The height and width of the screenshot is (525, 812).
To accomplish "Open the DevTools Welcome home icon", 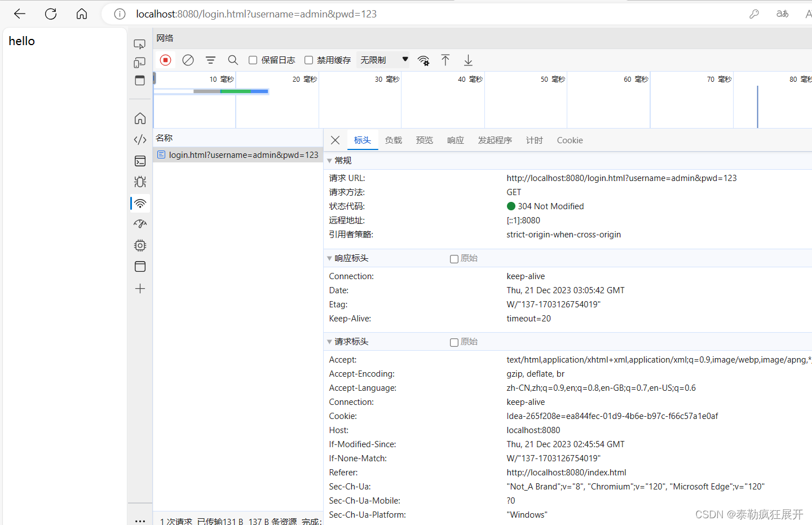I will click(x=140, y=118).
